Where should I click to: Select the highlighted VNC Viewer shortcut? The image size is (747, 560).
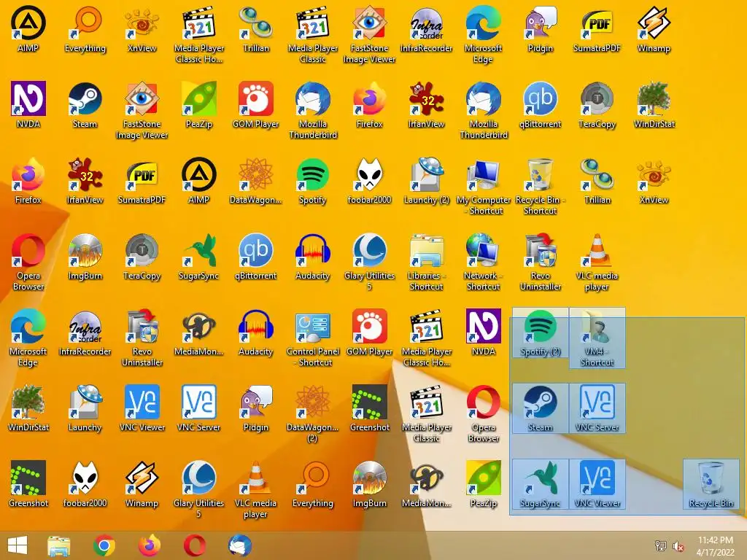coord(597,485)
